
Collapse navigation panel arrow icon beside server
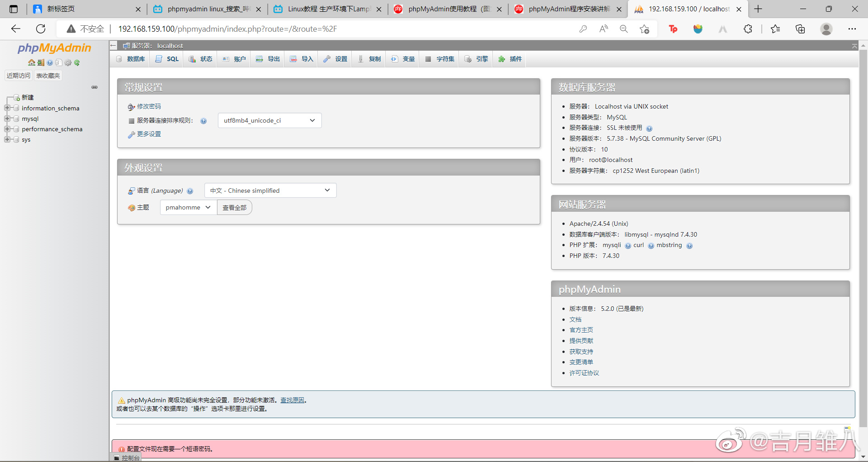click(x=113, y=46)
